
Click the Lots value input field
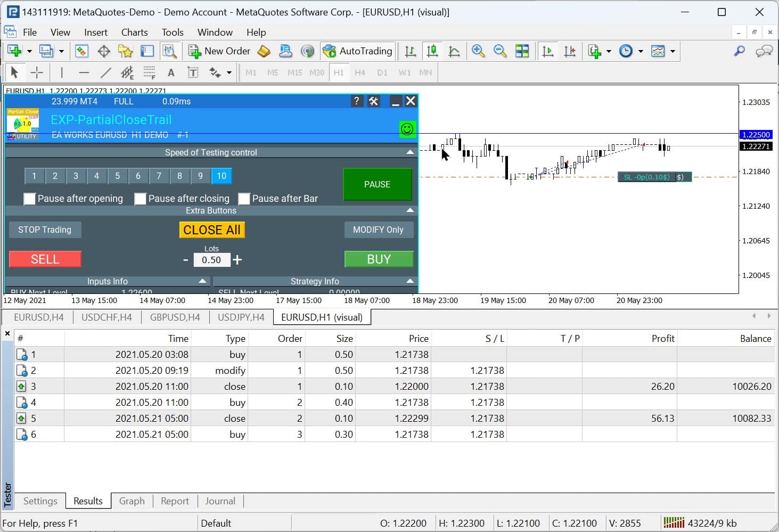[211, 260]
